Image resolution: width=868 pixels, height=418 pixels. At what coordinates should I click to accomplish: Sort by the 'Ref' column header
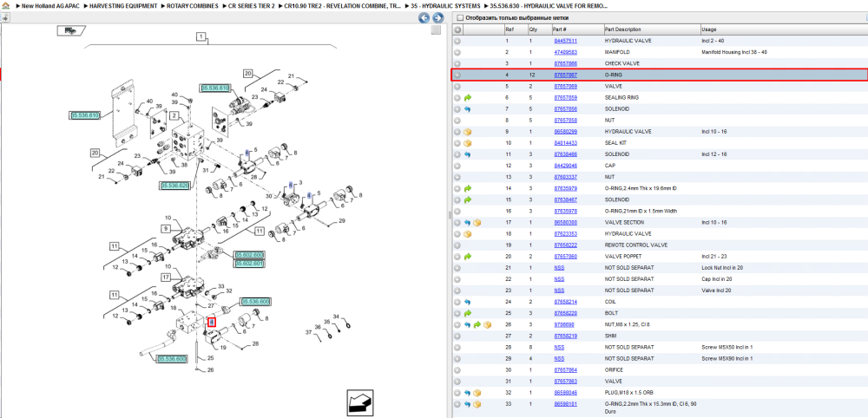pyautogui.click(x=510, y=29)
